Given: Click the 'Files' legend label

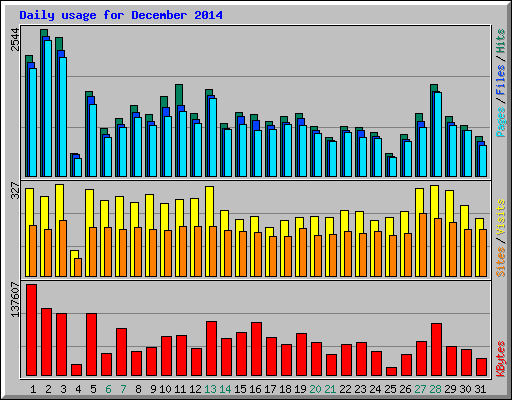Looking at the screenshot, I should 500,79.
